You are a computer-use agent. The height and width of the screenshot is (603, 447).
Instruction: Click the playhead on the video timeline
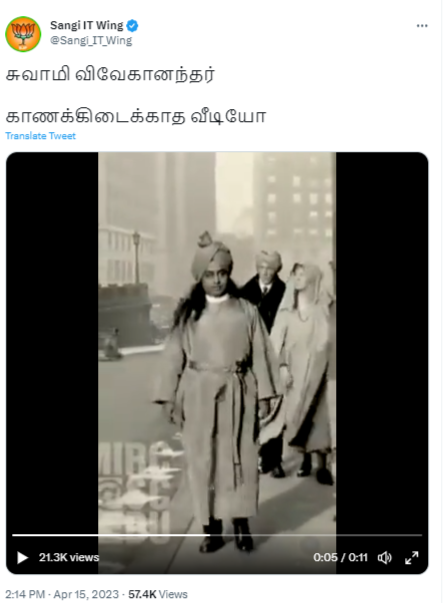click(210, 535)
